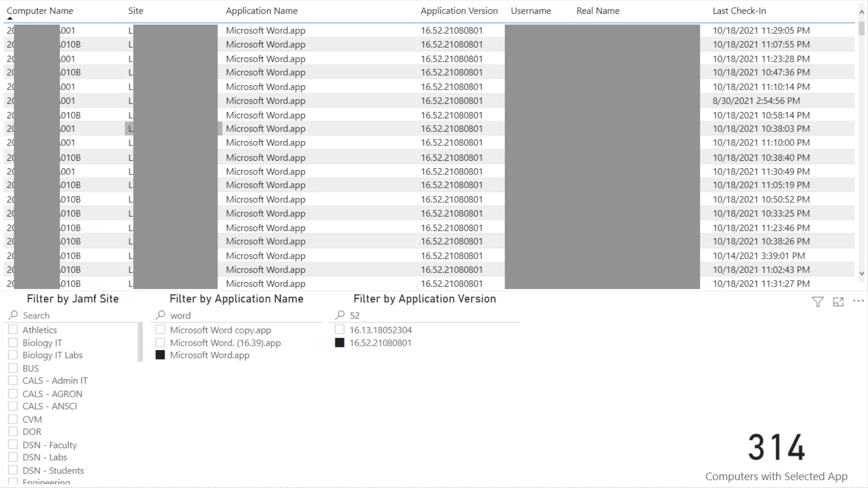The width and height of the screenshot is (868, 488).
Task: Click the Filter by Application Name title
Action: (x=236, y=299)
